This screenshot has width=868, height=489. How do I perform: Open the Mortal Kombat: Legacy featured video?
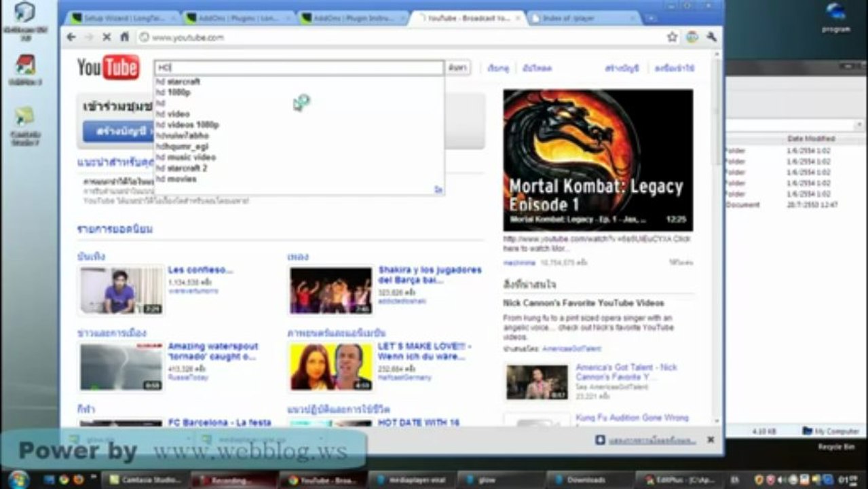coord(598,160)
